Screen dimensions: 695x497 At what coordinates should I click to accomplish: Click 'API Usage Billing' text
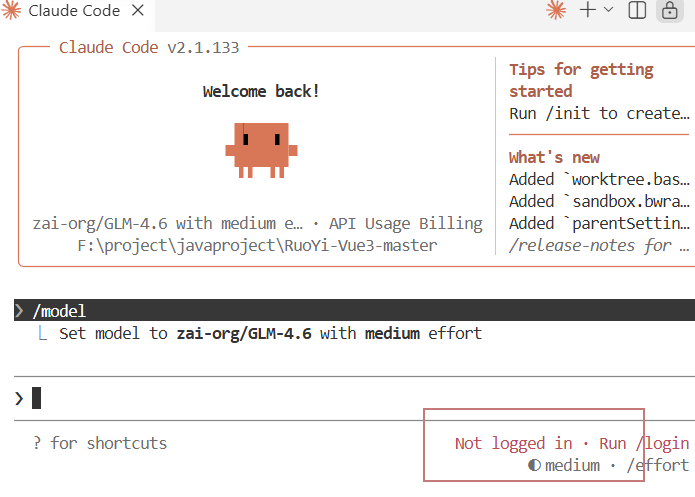406,223
